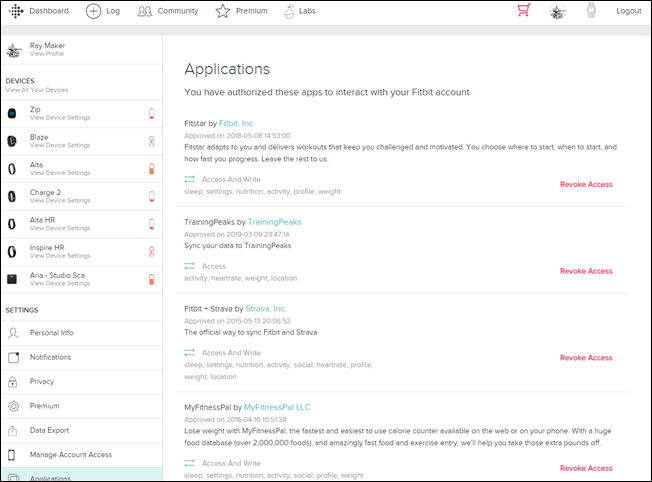Open the Log plus icon
The image size is (652, 482).
tap(93, 11)
